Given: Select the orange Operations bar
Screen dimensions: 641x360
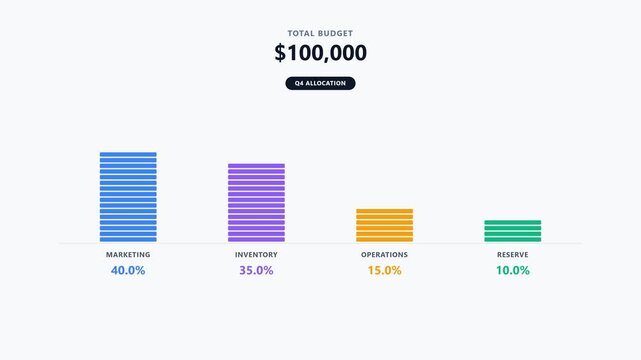Looking at the screenshot, I should [x=384, y=225].
